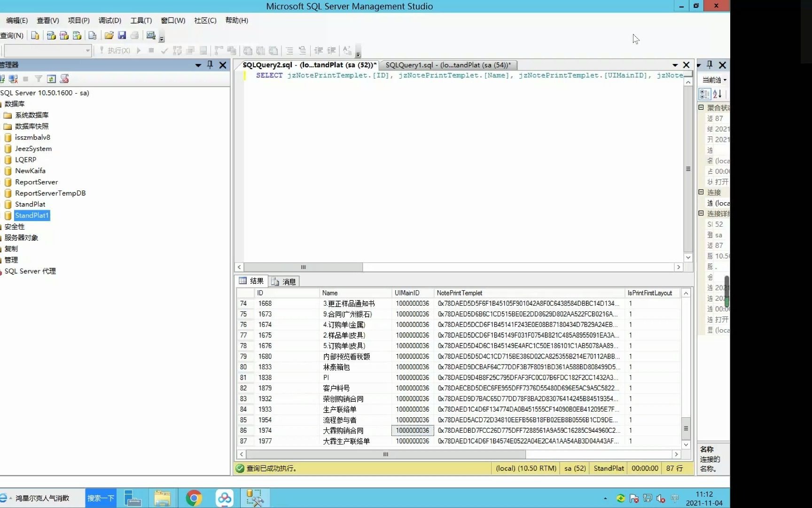This screenshot has width=812, height=508.
Task: Click the Object Explorer script-delete icon
Action: [x=64, y=79]
